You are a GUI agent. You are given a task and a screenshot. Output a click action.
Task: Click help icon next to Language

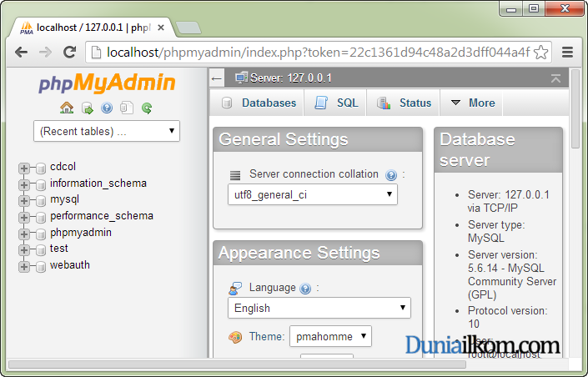(305, 289)
